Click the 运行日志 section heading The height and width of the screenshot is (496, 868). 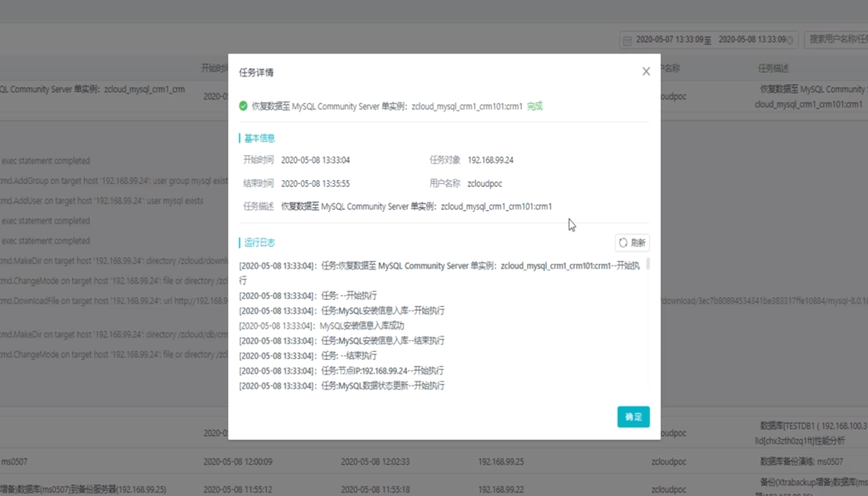260,243
